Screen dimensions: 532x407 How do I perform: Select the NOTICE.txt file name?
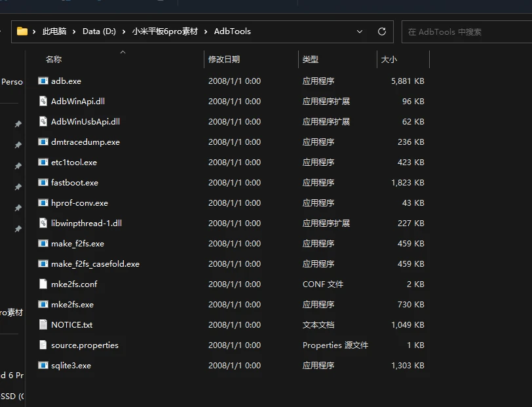point(71,325)
